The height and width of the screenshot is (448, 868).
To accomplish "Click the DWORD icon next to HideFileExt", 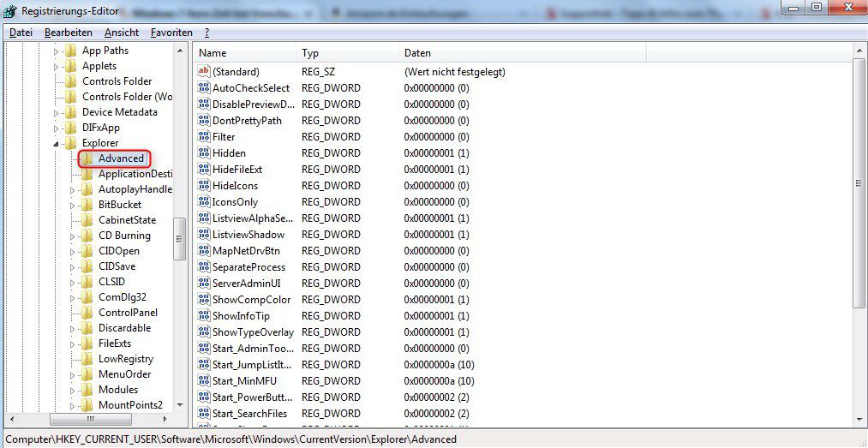I will click(x=204, y=170).
